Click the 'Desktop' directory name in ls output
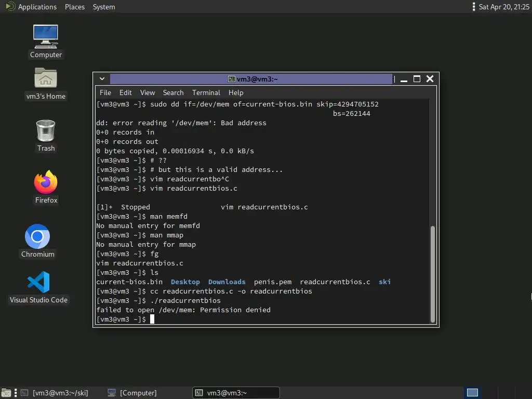The width and height of the screenshot is (532, 399). point(185,282)
